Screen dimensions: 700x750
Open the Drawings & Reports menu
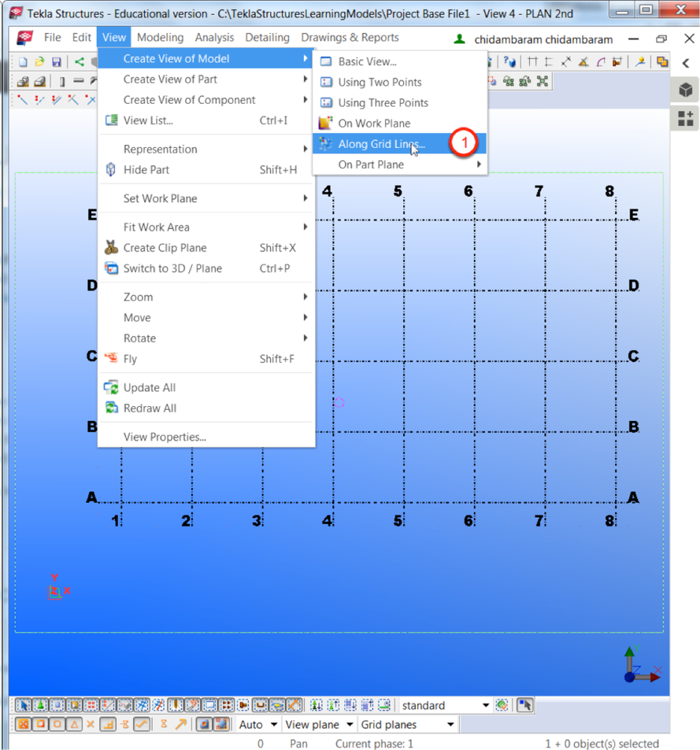(x=350, y=38)
